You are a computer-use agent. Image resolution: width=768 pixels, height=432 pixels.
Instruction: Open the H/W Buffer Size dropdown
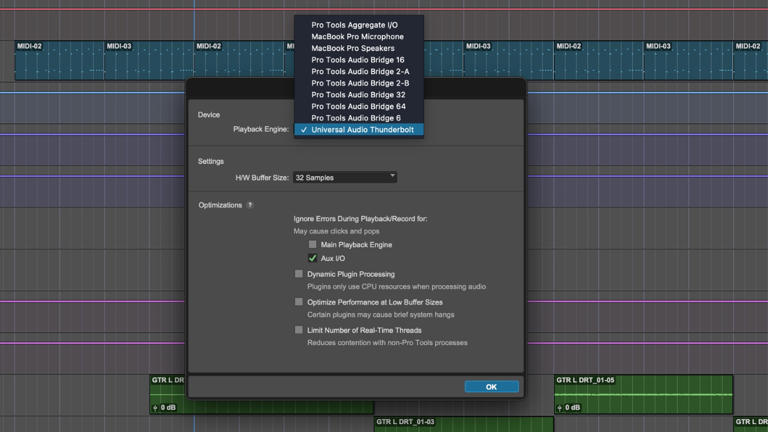(x=345, y=177)
